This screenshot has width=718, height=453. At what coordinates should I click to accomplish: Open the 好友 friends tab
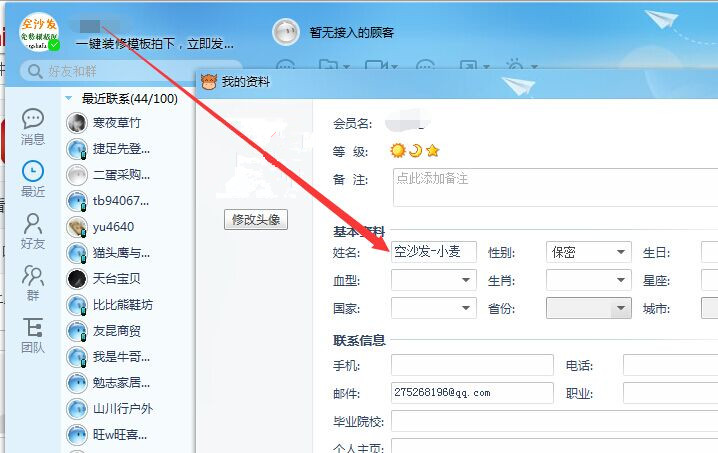pyautogui.click(x=33, y=231)
